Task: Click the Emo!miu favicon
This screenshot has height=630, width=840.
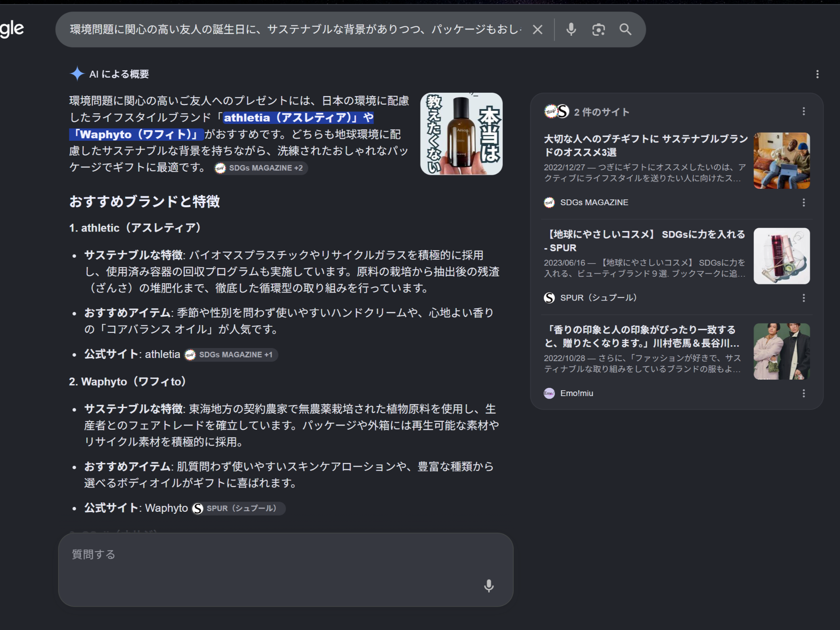Action: (549, 394)
